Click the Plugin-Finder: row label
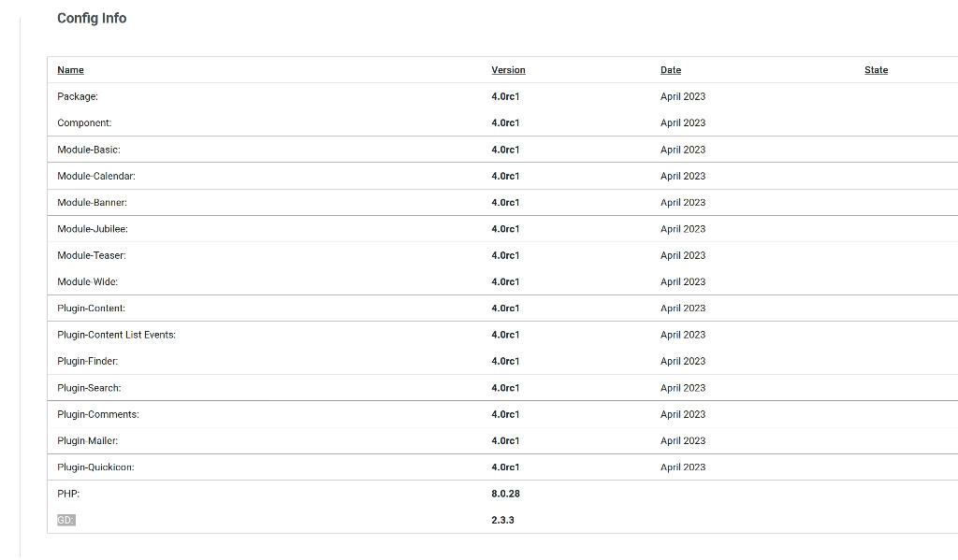 [x=87, y=361]
